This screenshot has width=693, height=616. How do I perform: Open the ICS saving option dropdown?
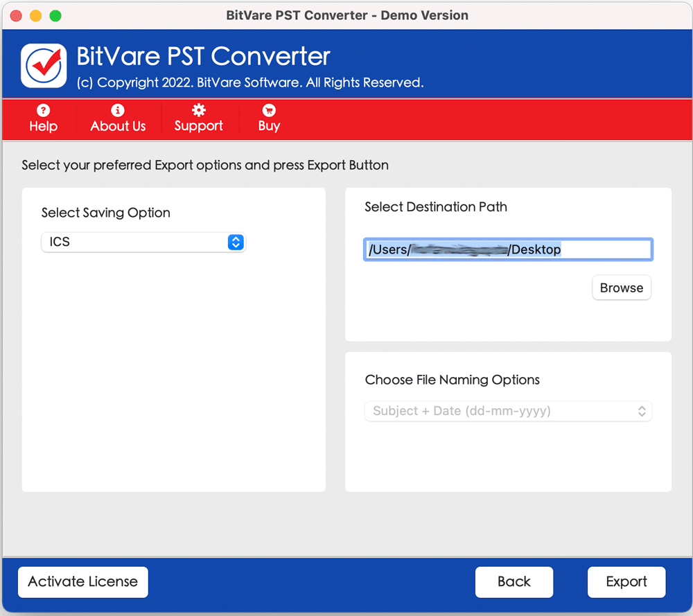135,242
